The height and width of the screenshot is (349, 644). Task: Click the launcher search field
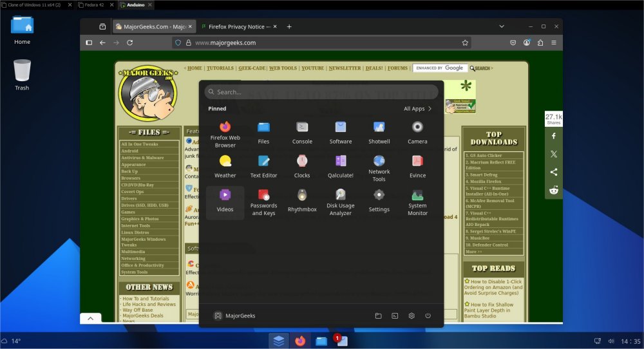tap(322, 92)
